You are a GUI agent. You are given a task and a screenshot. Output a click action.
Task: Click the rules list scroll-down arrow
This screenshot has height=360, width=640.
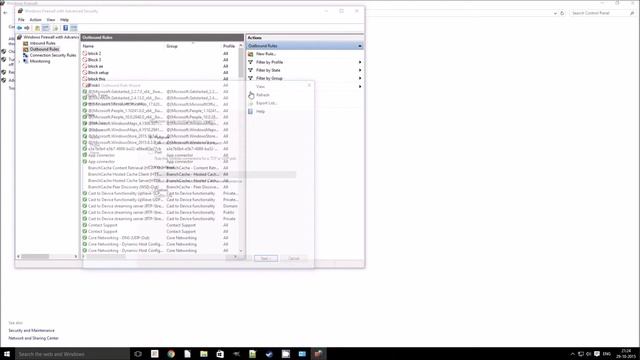241,251
